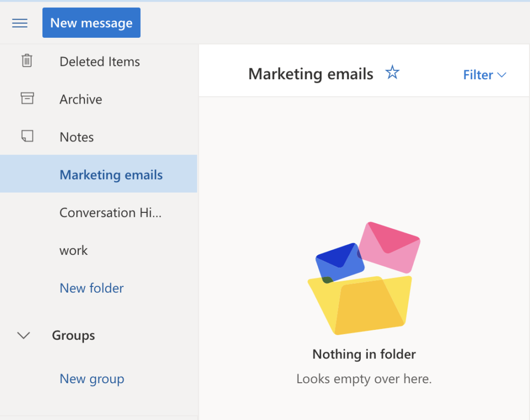530x420 pixels.
Task: Start a group with New group link
Action: point(92,379)
